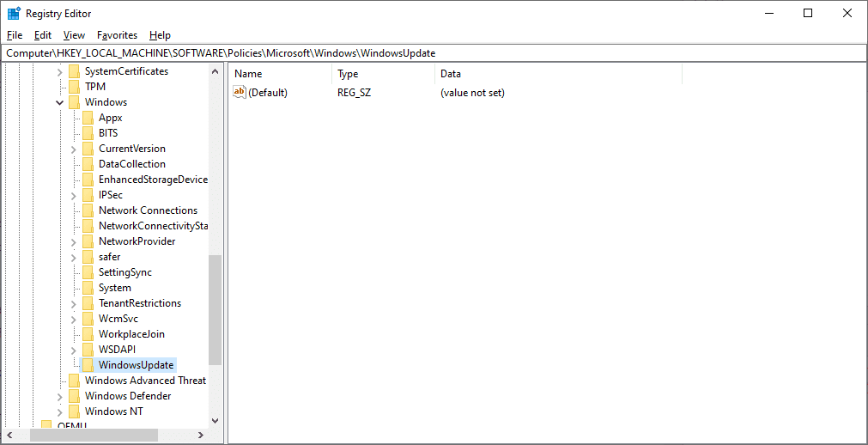
Task: Select the TenantRestrictions folder icon
Action: pyautogui.click(x=88, y=304)
